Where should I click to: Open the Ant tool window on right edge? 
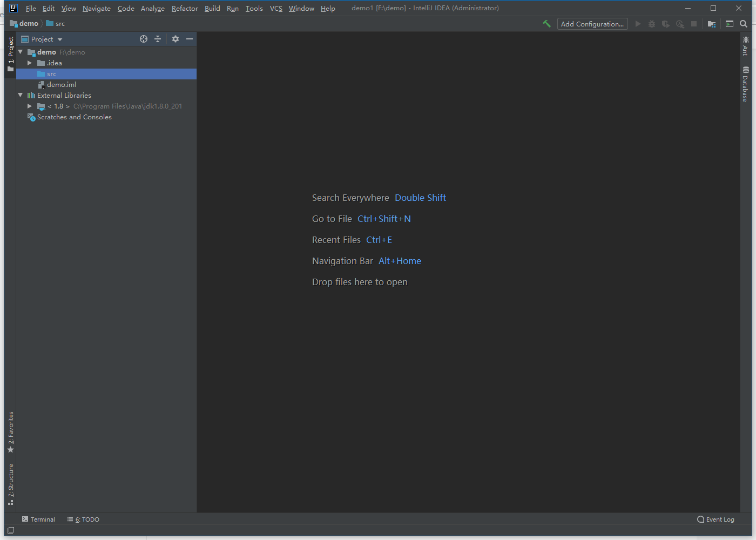tap(745, 46)
